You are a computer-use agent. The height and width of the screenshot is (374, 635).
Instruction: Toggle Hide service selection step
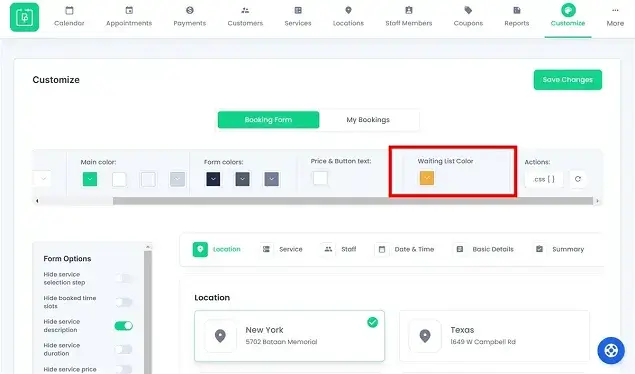point(124,278)
